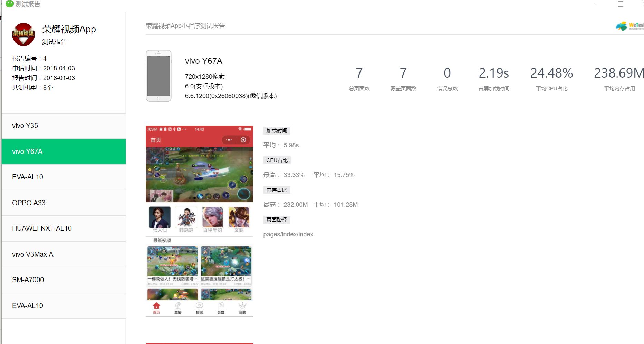The width and height of the screenshot is (644, 344).
Task: Click the 页面路径 label
Action: coord(277,220)
